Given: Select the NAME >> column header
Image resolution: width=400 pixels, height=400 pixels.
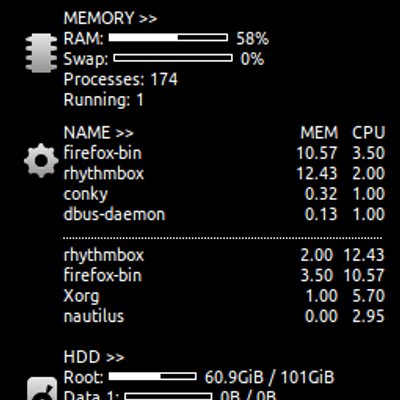Looking at the screenshot, I should click(x=99, y=133).
